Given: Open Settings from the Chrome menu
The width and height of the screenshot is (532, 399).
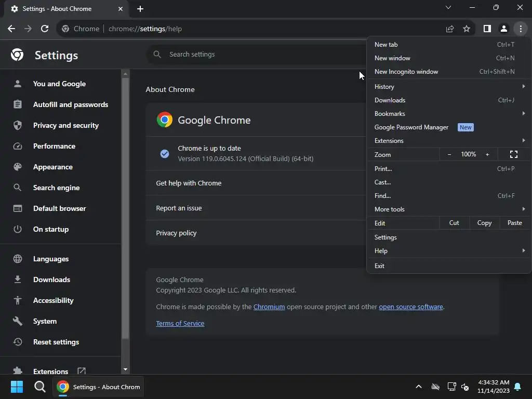Looking at the screenshot, I should [x=449, y=237].
